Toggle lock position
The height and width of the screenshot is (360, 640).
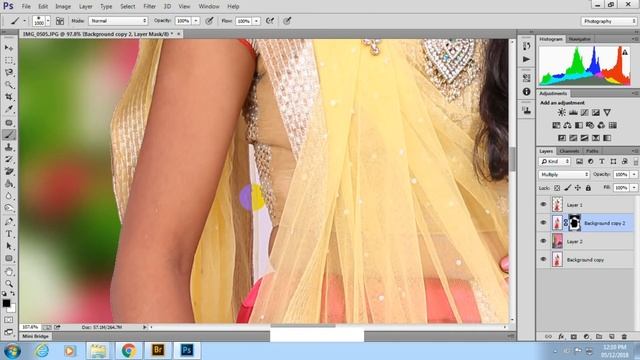point(578,188)
